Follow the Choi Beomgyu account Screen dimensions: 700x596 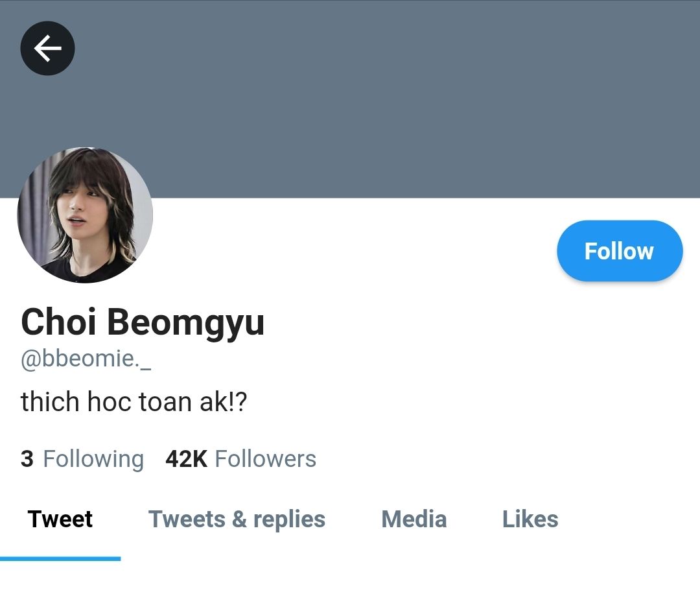619,251
